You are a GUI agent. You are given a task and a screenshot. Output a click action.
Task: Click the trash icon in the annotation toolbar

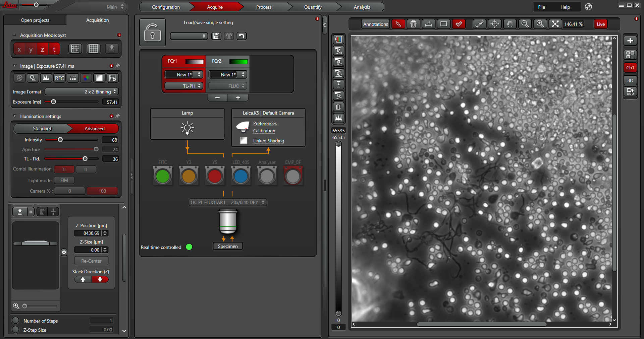pos(413,24)
